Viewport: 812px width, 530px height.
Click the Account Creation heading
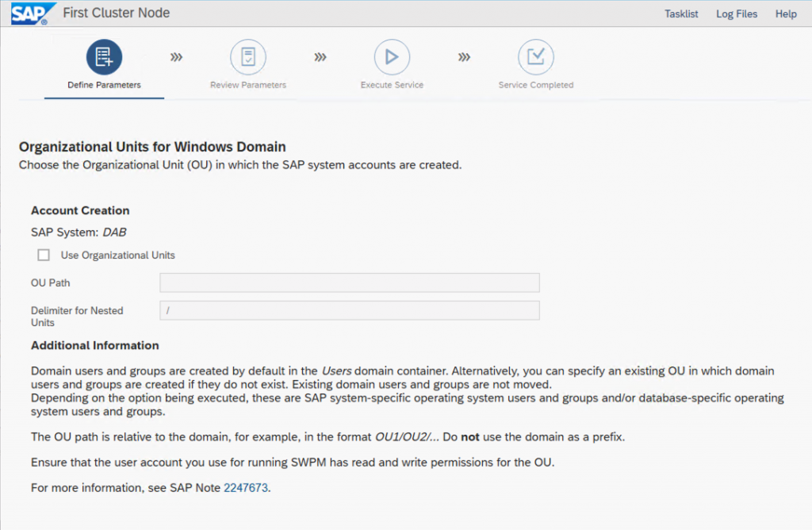[x=80, y=211]
